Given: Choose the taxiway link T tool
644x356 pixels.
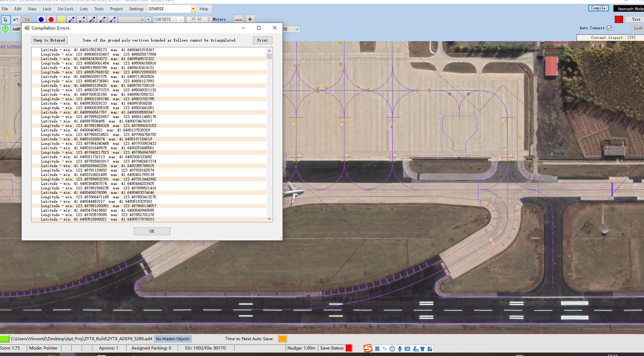Looking at the screenshot, I should click(x=72, y=20).
